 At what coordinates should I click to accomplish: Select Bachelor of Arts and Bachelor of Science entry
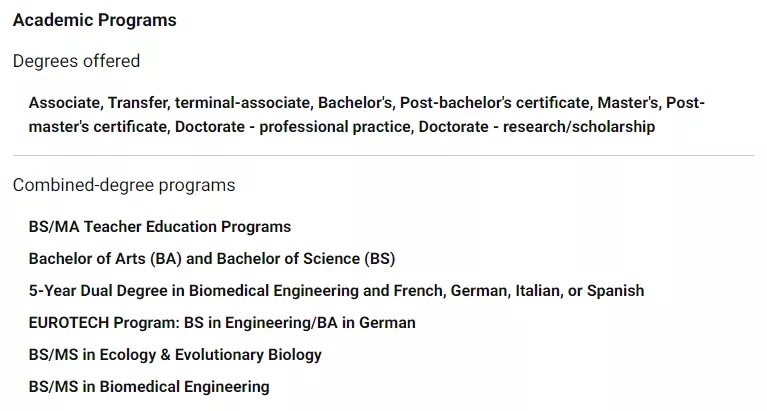tap(212, 259)
